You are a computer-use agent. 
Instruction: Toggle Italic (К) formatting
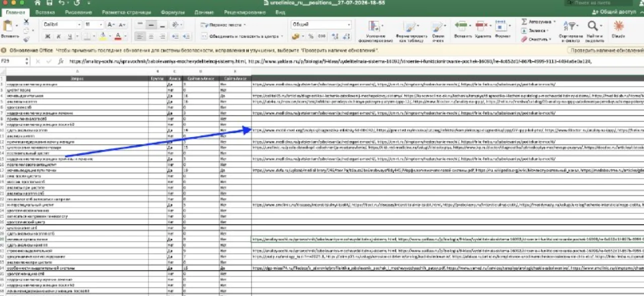point(60,36)
